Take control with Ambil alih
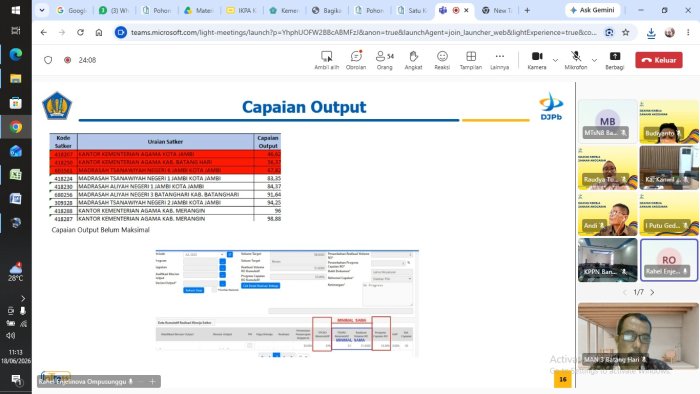 coord(327,60)
